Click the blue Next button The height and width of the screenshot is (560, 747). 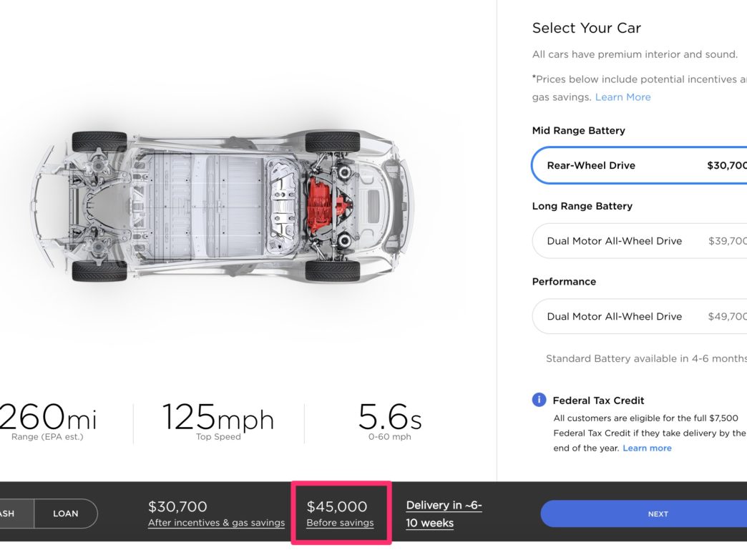tap(644, 514)
